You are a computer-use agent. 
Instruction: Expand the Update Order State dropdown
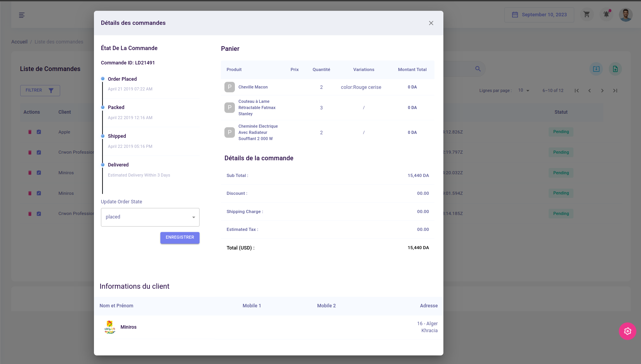pos(150,217)
